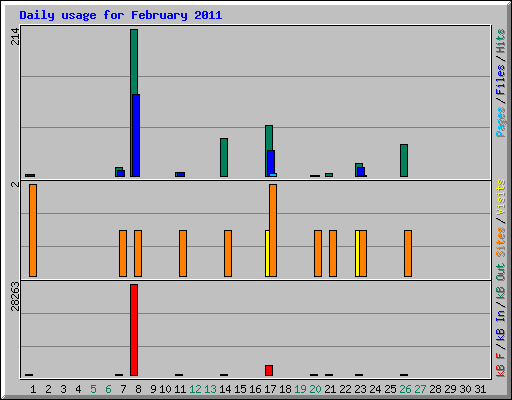Image resolution: width=512 pixels, height=400 pixels.
Task: Select the blue Files bar for day 11
Action: [x=181, y=174]
